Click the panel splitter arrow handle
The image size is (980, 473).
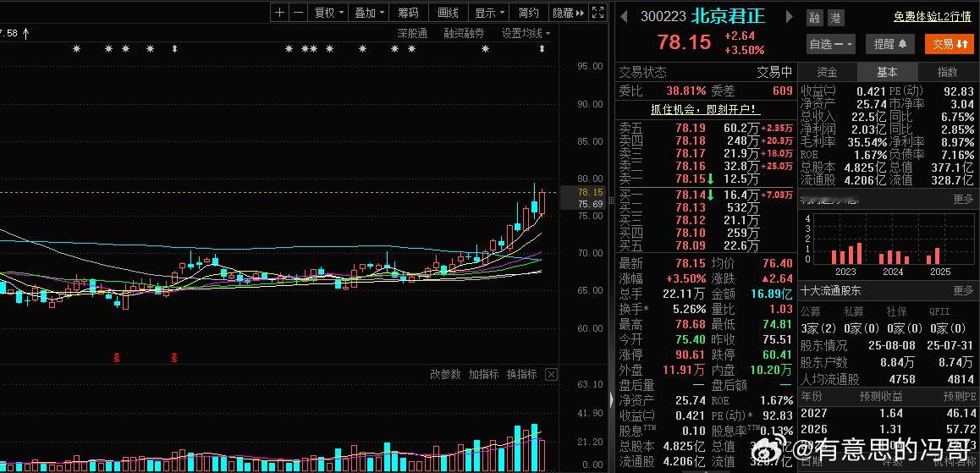point(612,399)
